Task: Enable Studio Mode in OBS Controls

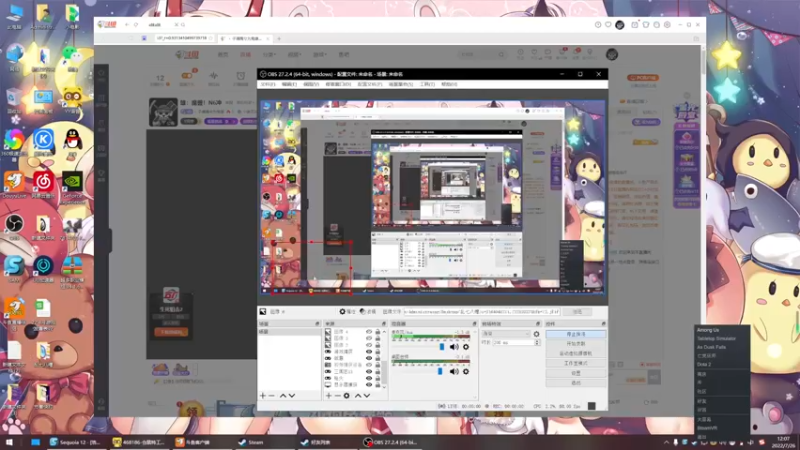Action: [x=576, y=363]
